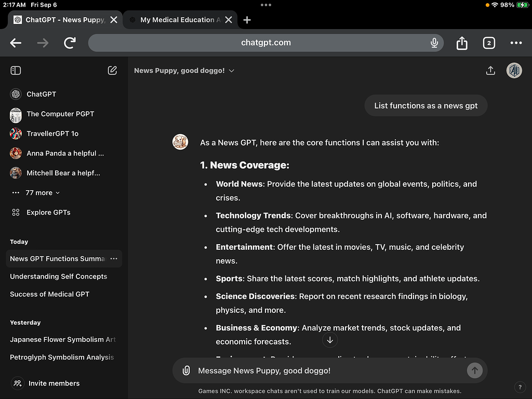This screenshot has width=532, height=399.
Task: Share this chat conversation
Action: tap(490, 70)
